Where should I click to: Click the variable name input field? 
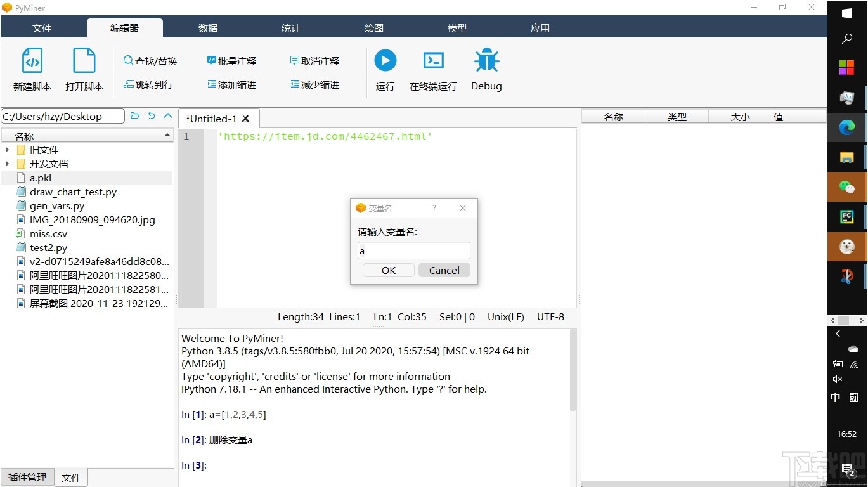[413, 250]
